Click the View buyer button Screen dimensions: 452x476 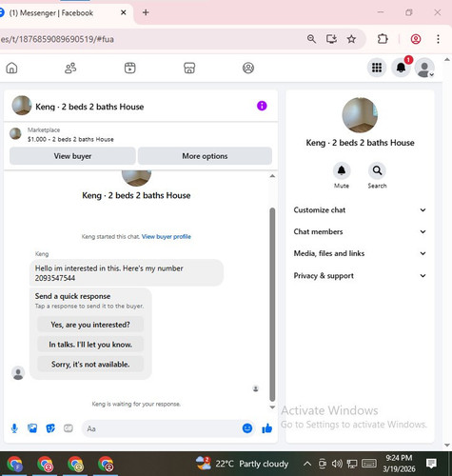pos(72,156)
